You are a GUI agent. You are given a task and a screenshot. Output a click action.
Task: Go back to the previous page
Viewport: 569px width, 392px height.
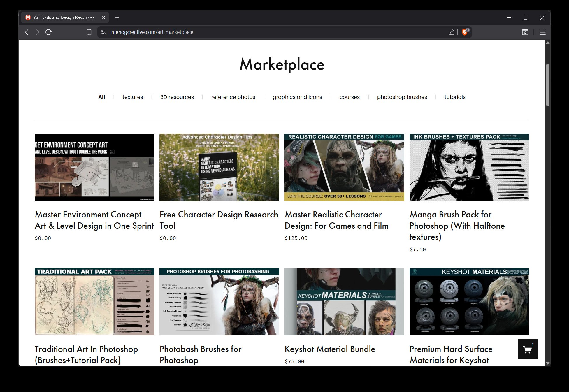[x=27, y=32]
